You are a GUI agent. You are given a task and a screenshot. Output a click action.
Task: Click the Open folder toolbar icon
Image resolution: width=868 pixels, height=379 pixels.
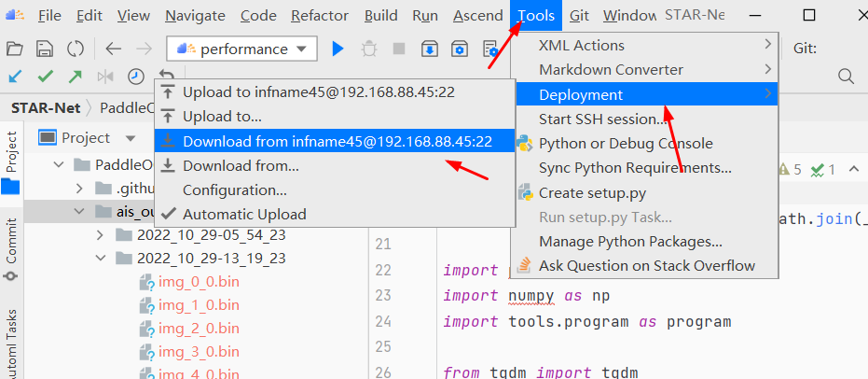click(x=14, y=49)
